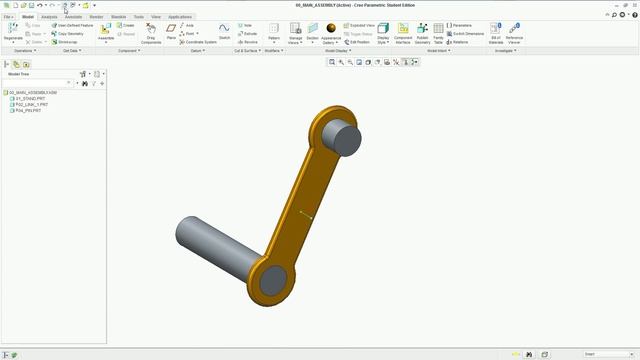Screen dimensions: 640x360
Task: Click the Parameters button
Action: 459,25
